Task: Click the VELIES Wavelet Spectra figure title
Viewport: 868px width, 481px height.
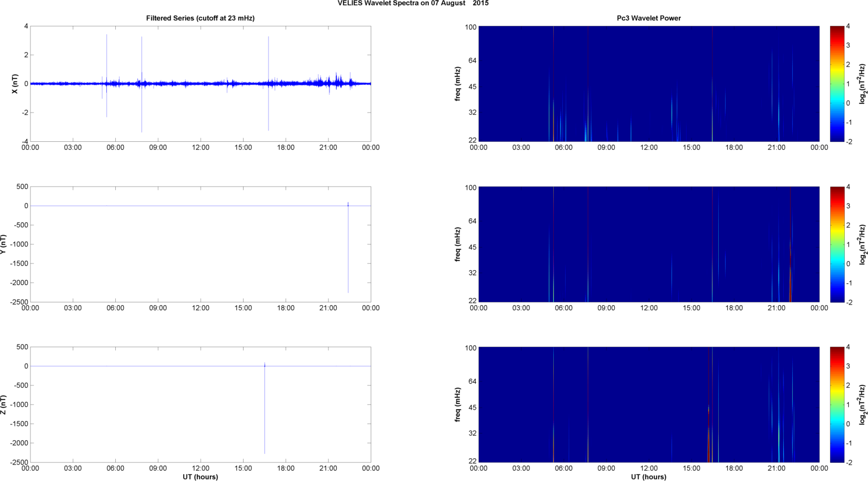Action: (x=413, y=3)
